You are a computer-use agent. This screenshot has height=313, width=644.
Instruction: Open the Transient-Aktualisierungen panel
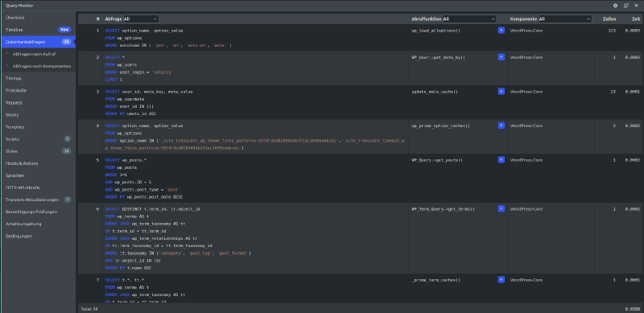click(x=38, y=200)
